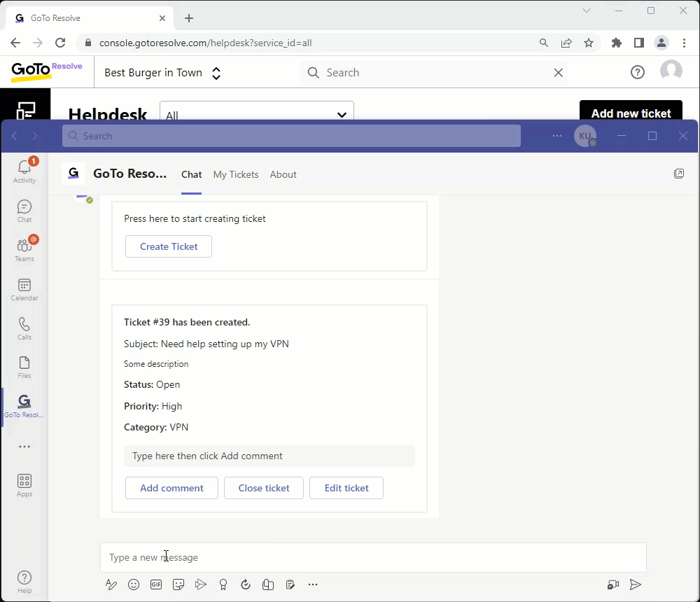The width and height of the screenshot is (700, 602).
Task: Open the Helpdesk sidebar icon in browser
Action: click(25, 110)
